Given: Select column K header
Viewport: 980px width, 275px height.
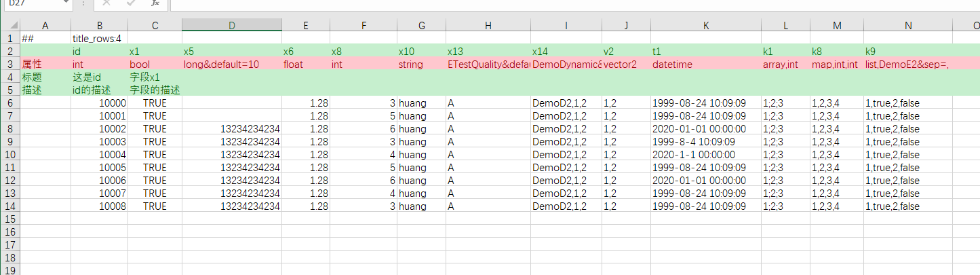Looking at the screenshot, I should 705,25.
